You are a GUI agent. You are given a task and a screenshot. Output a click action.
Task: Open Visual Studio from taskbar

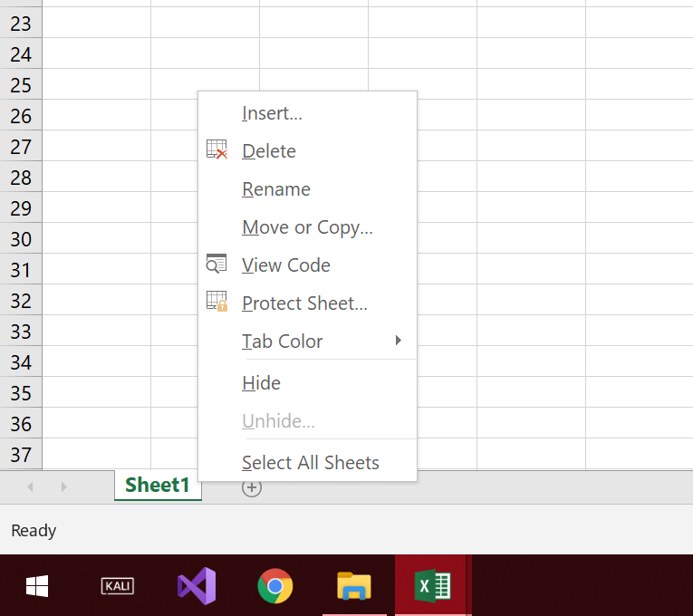(197, 586)
